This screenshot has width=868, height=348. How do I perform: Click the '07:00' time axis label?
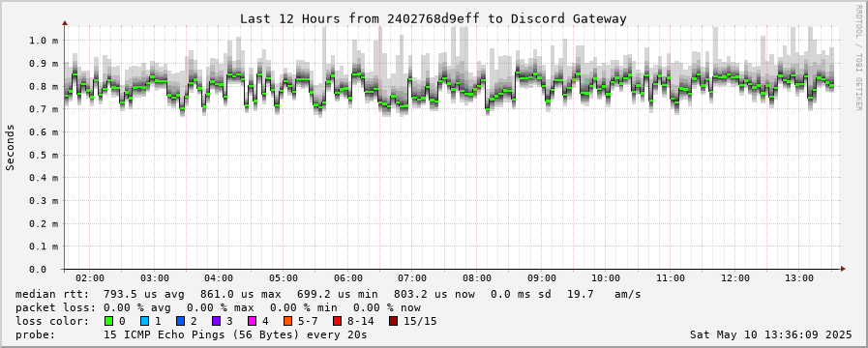pos(412,278)
